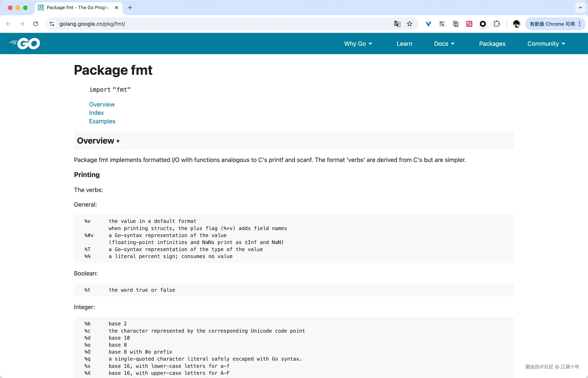588x378 pixels.
Task: Open the QR code extension
Action: [441, 24]
